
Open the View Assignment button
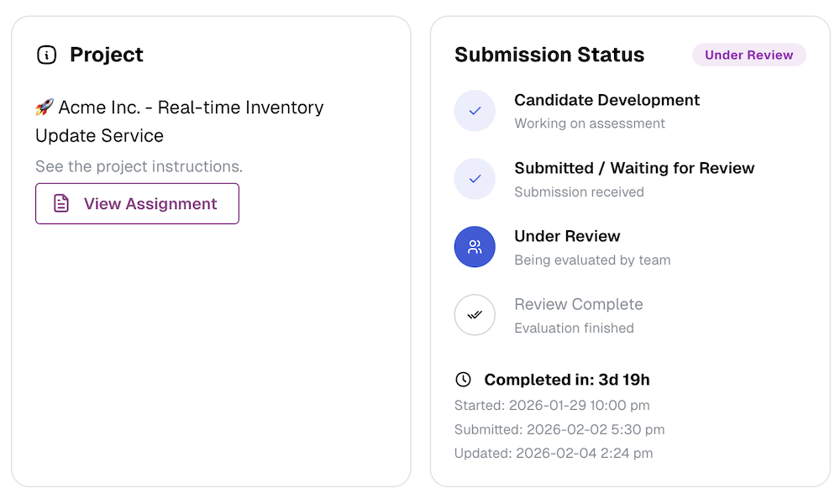(x=137, y=204)
